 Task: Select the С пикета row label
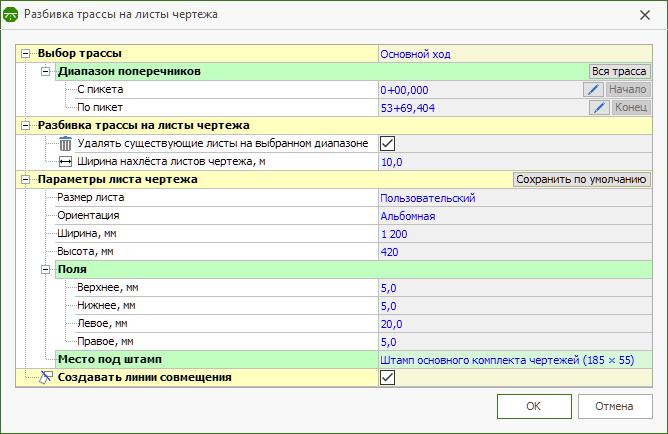point(100,89)
